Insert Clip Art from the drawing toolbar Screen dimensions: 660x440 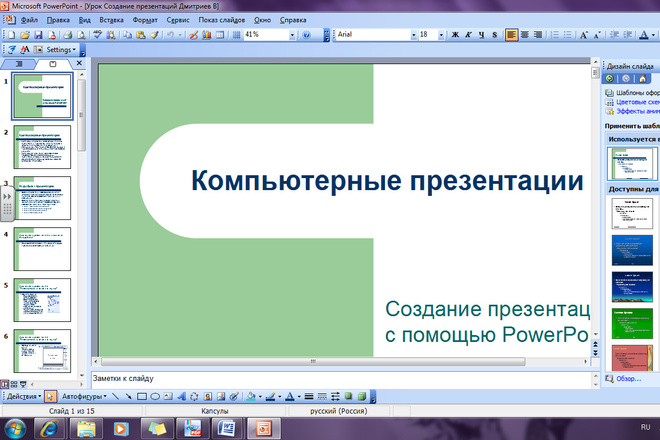point(208,396)
